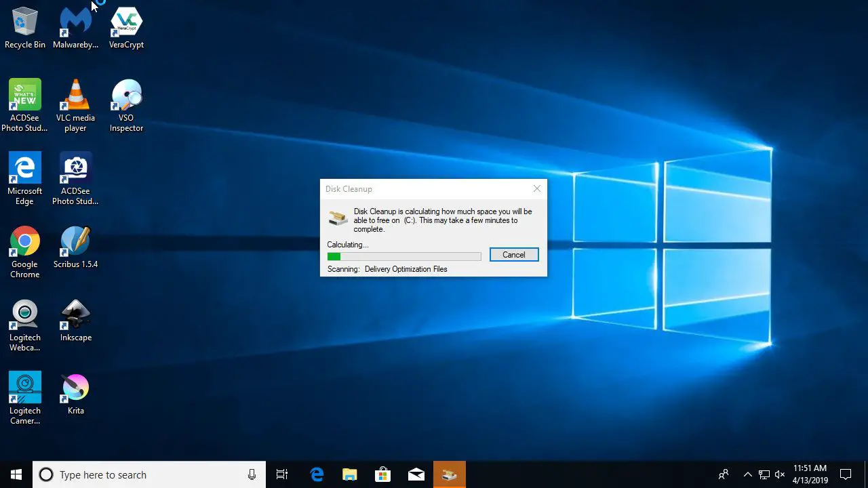This screenshot has width=868, height=488.
Task: Click the Disk Cleanup taskbar button
Action: 450,474
